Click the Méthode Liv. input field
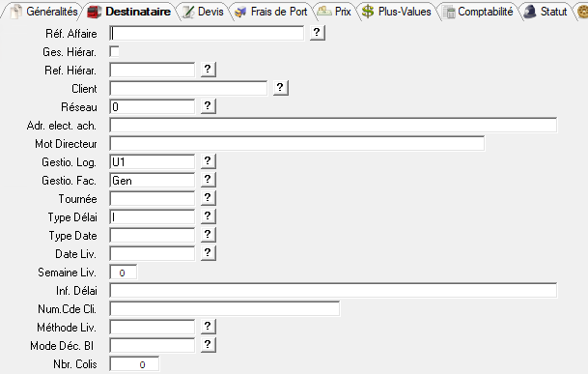The height and width of the screenshot is (374, 588). tap(153, 328)
